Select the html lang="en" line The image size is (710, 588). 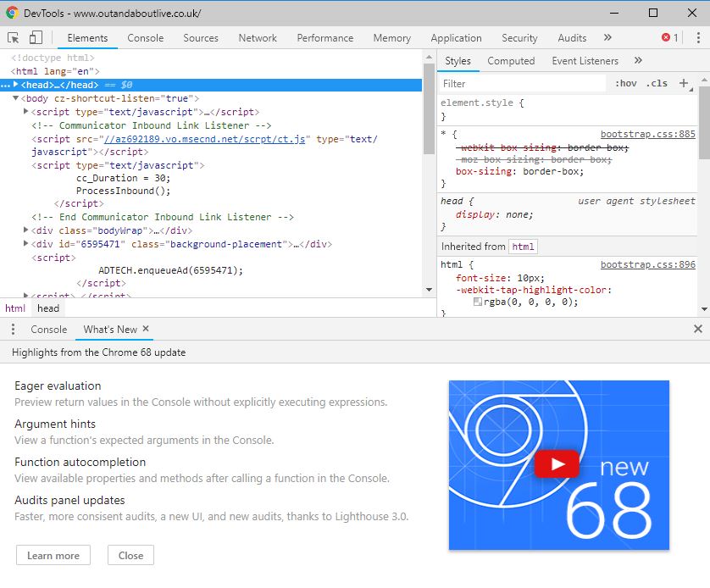tap(55, 71)
